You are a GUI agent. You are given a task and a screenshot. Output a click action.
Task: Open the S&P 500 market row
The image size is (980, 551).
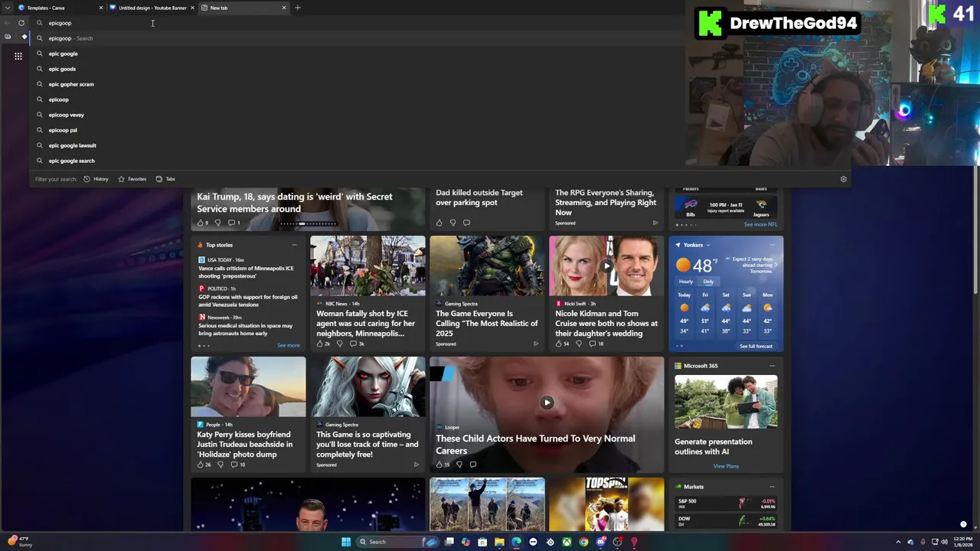726,504
